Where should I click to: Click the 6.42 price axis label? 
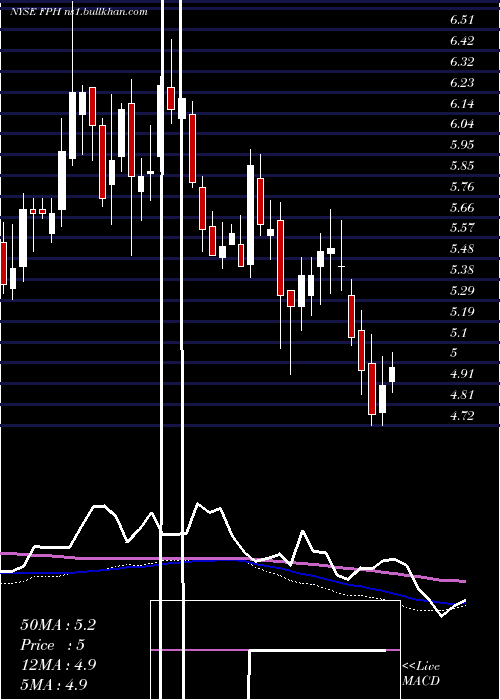462,41
